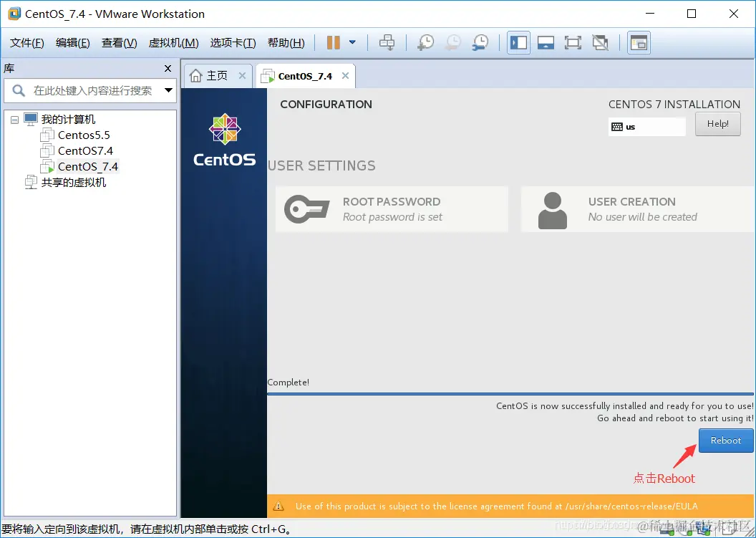Click the CentOS logo in sidebar
756x538 pixels.
tap(225, 140)
